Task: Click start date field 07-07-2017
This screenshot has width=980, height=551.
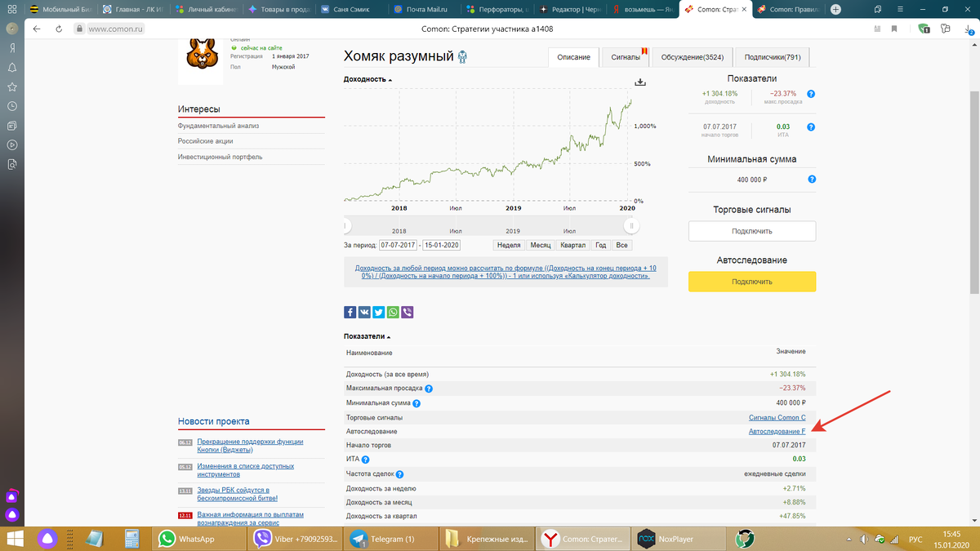Action: [399, 245]
